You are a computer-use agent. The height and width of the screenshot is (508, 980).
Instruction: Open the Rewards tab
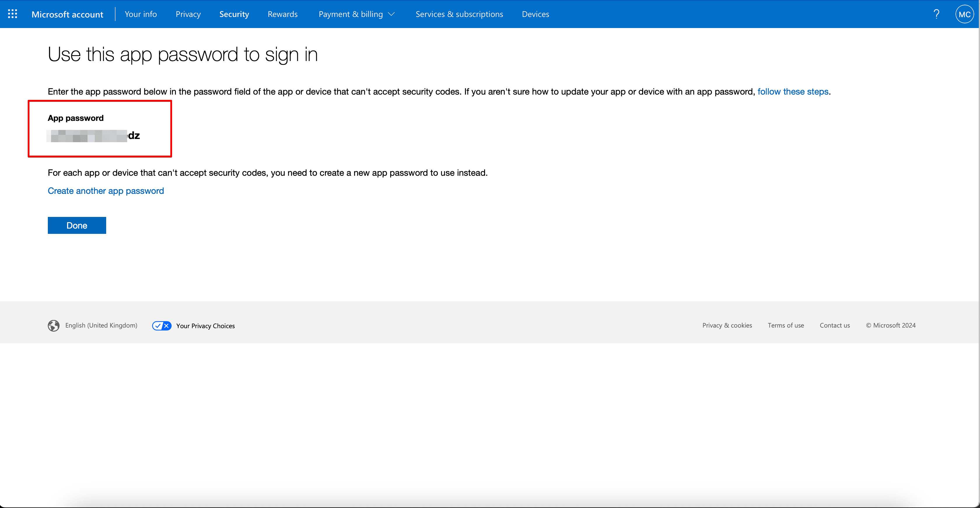282,14
